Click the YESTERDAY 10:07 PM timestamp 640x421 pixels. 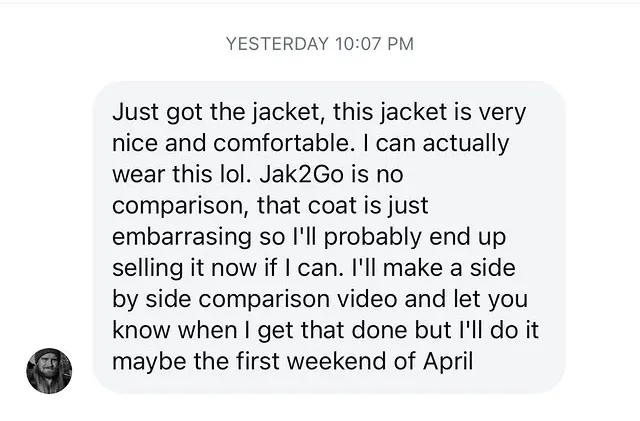pyautogui.click(x=319, y=43)
